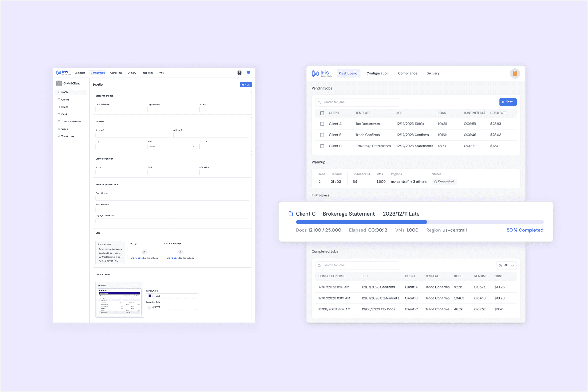588x392 pixels.
Task: Focus the Zip Code field
Action: (224, 146)
